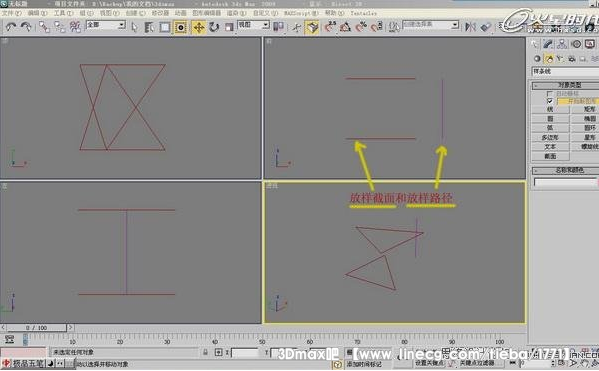Toggle the selection lock icon in status bar

(206, 352)
